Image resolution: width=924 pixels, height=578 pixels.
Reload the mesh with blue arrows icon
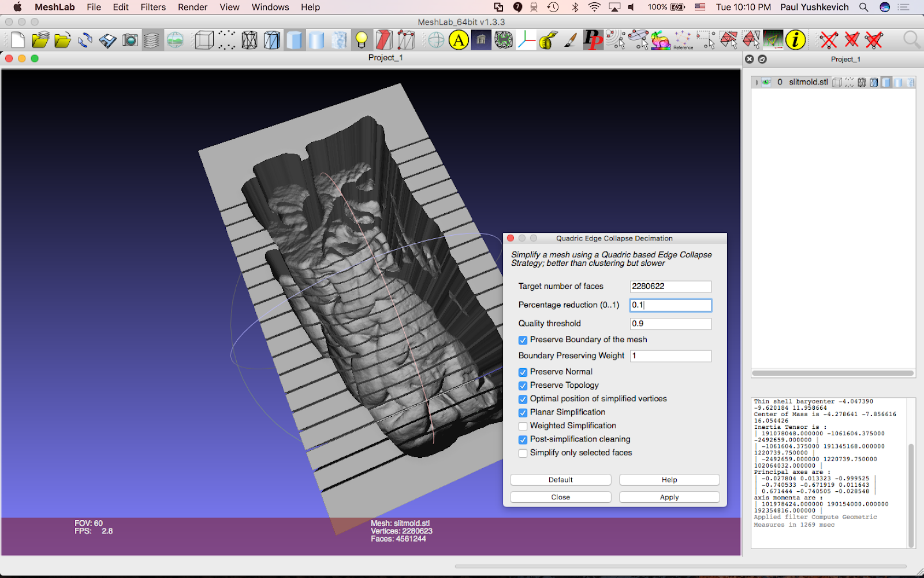tap(85, 40)
